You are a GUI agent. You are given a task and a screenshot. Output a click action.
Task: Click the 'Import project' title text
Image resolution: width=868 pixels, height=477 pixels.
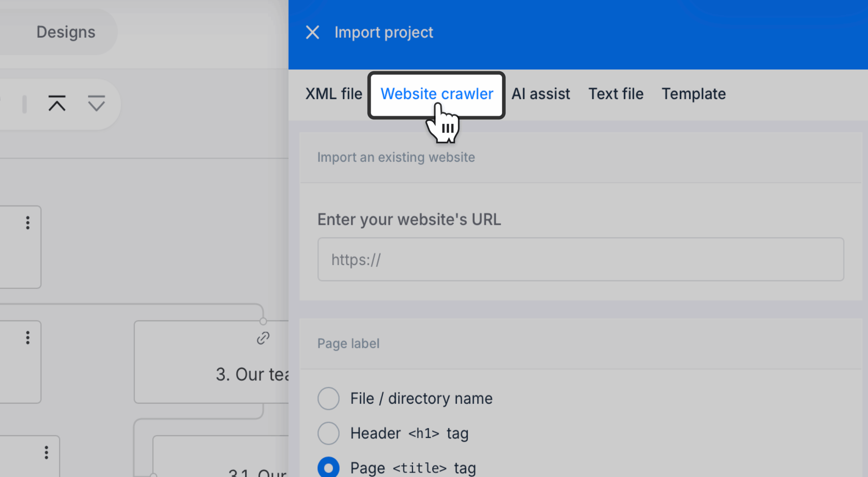click(383, 33)
